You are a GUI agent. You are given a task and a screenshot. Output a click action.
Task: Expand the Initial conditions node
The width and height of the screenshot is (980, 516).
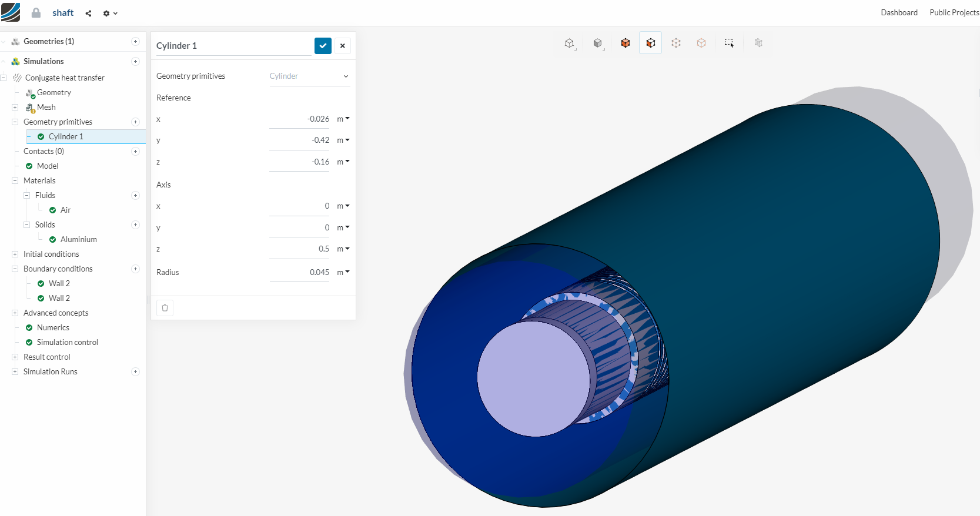(x=15, y=254)
